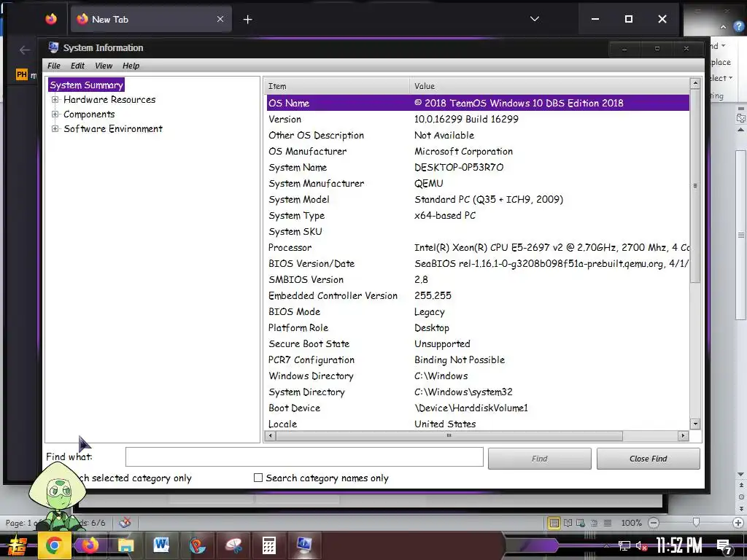Click the horizontal scrollbar thumb in details list

pyautogui.click(x=449, y=436)
